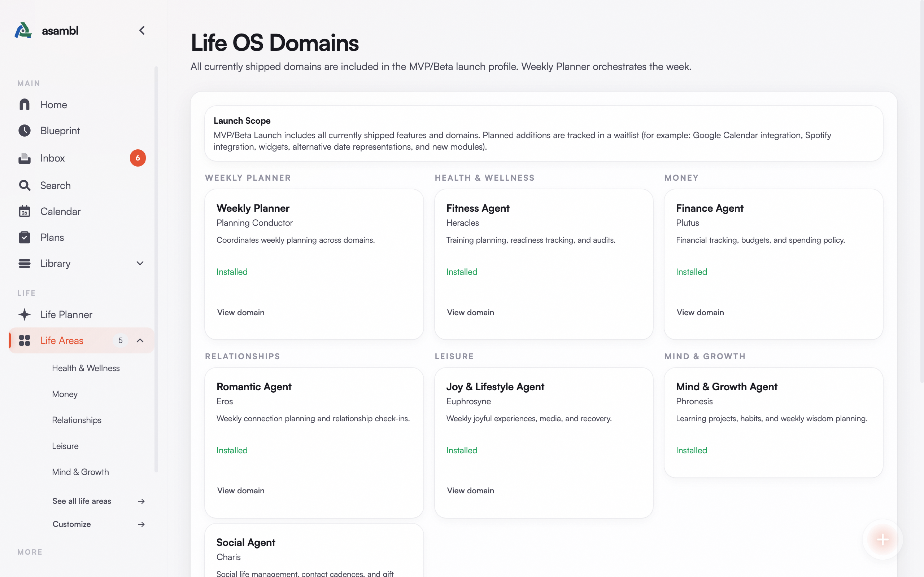Click the Search magnifier icon

coord(25,185)
